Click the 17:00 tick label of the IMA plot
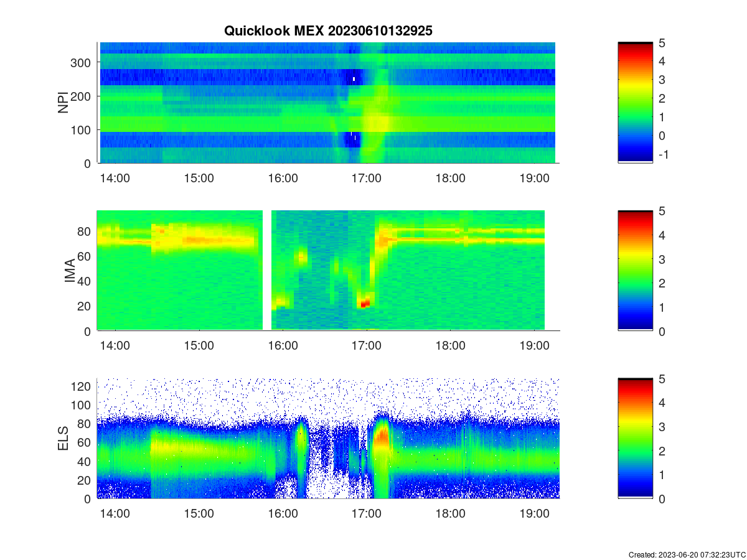 click(367, 346)
